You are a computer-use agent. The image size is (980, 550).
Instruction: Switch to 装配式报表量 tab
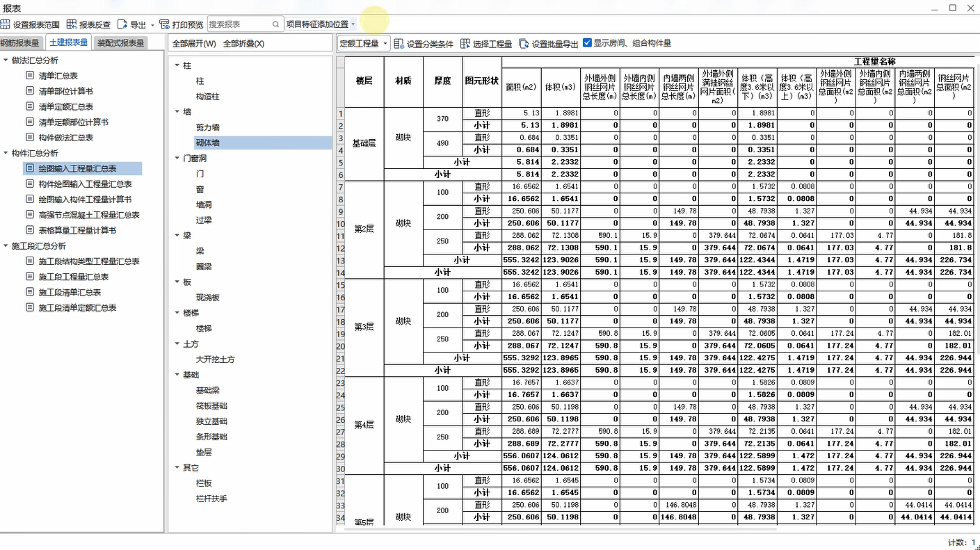click(121, 43)
